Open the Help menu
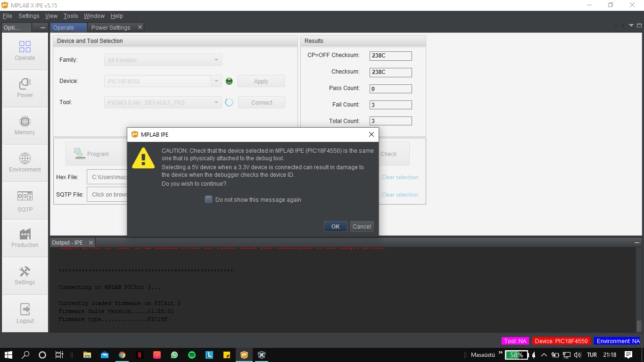The image size is (644, 362). coord(116,16)
